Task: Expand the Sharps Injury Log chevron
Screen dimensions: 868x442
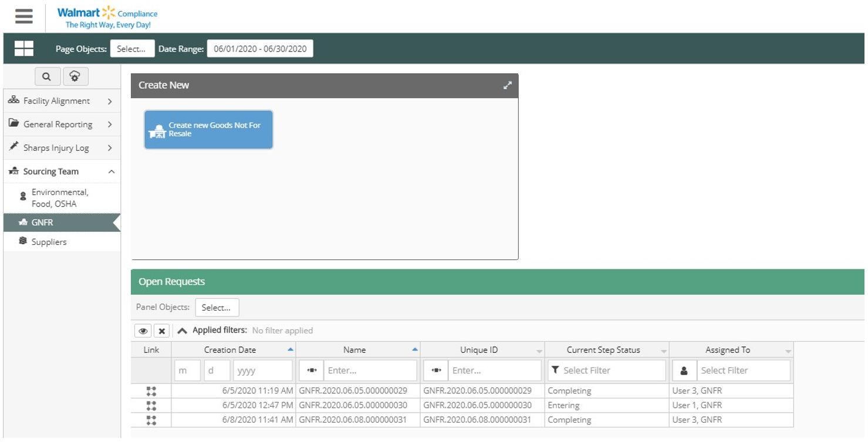Action: pyautogui.click(x=110, y=148)
